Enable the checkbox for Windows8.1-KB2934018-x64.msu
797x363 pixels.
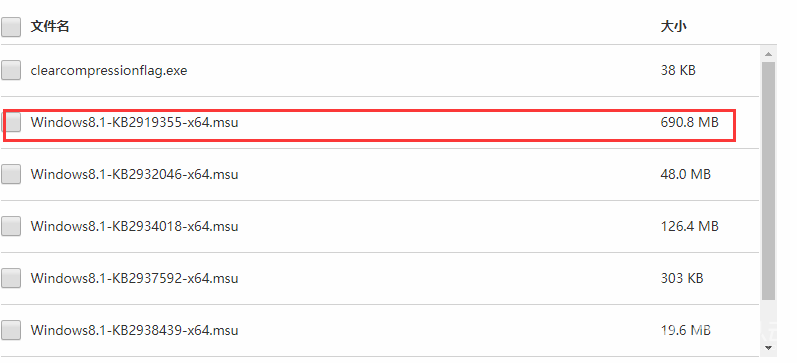pos(11,226)
